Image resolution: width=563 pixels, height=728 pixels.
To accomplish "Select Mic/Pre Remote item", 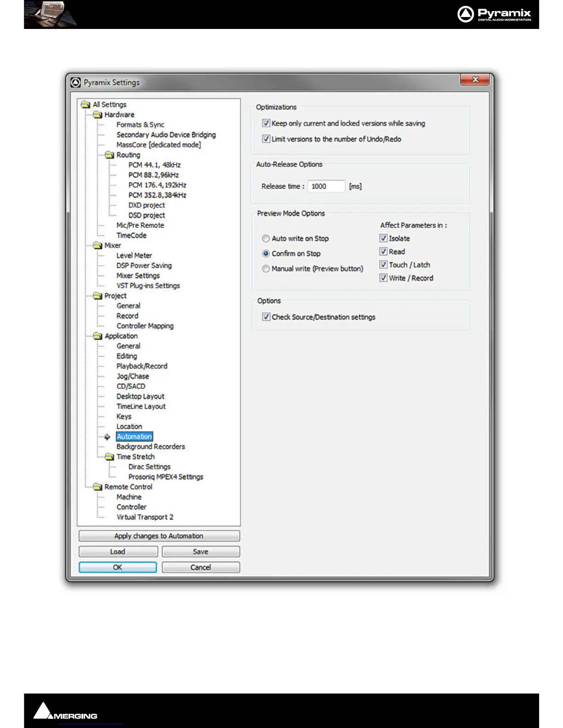I will coord(140,225).
